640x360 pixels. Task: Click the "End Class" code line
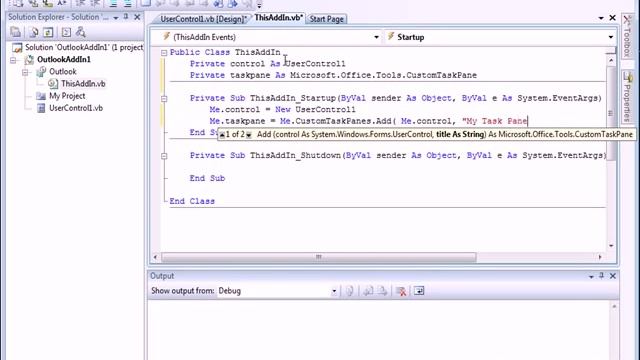(x=192, y=201)
